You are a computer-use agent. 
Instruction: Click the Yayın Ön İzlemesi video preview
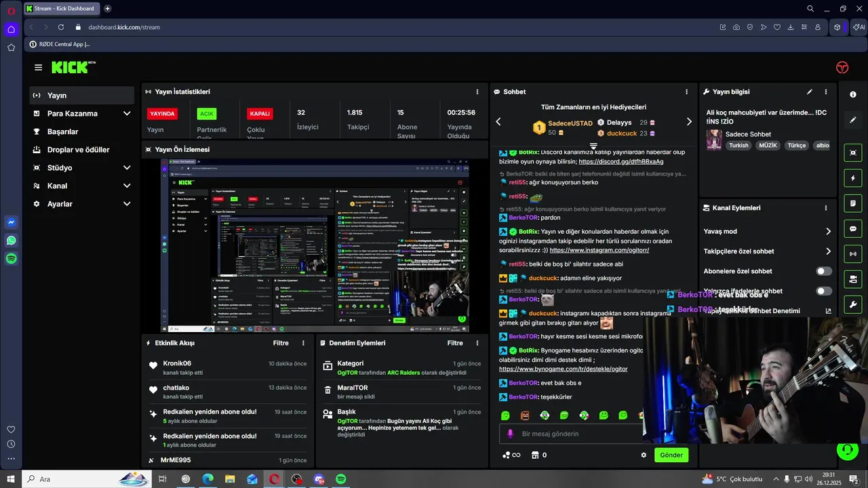[315, 245]
